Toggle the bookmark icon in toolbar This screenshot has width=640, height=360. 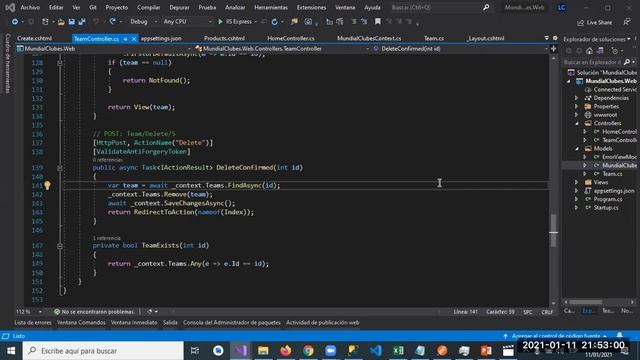point(378,21)
